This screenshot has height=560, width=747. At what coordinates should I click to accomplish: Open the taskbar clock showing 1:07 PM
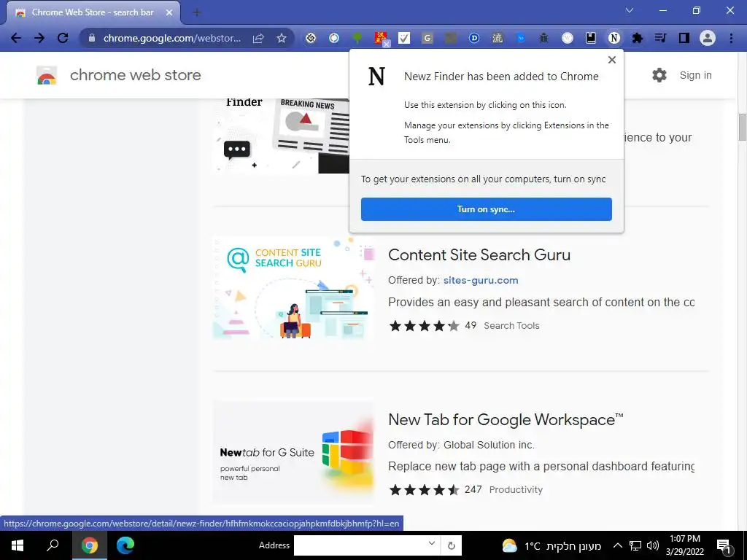tap(685, 545)
